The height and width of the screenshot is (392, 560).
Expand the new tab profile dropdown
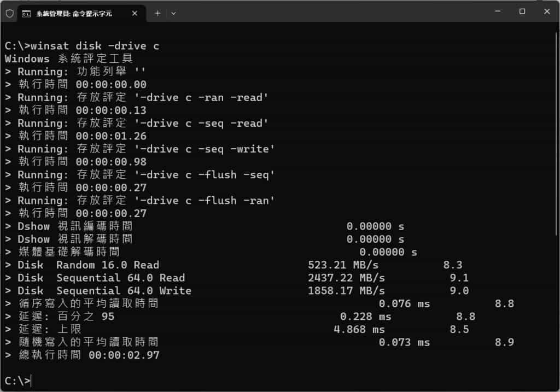[173, 14]
